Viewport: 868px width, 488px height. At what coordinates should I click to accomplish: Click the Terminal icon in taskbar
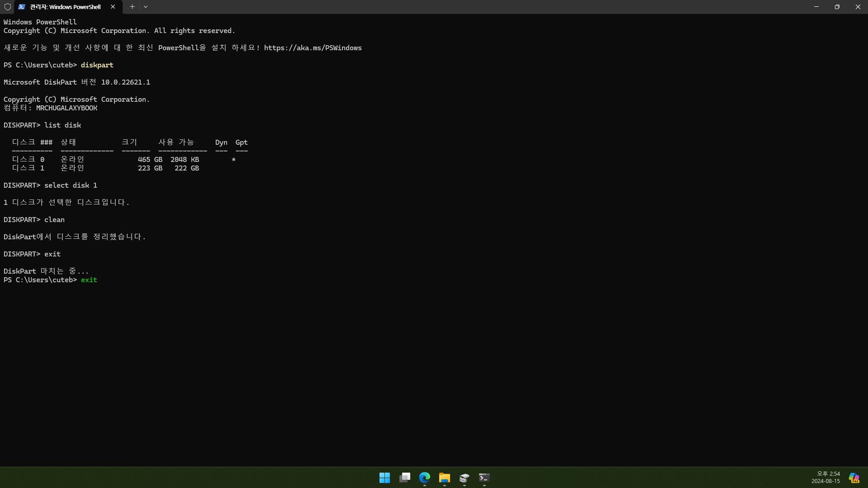pyautogui.click(x=484, y=478)
